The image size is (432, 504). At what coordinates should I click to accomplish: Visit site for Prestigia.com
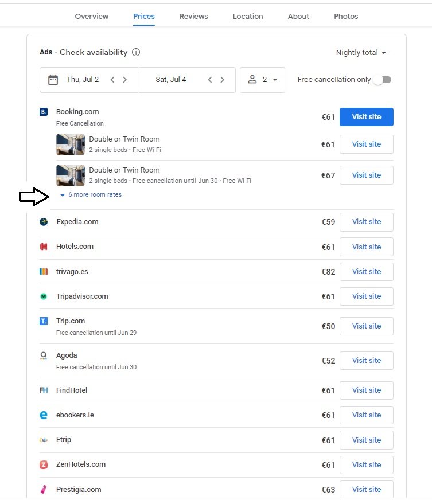tap(367, 489)
